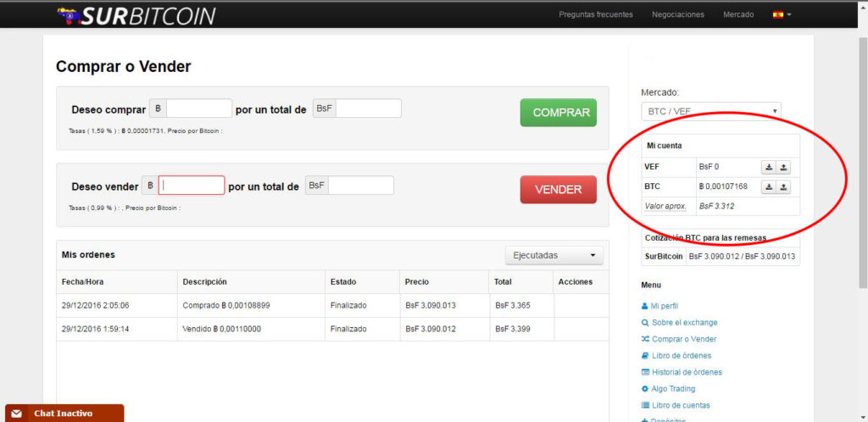Open Mercado in the top bar
Image resolution: width=868 pixels, height=422 pixels.
click(x=738, y=15)
